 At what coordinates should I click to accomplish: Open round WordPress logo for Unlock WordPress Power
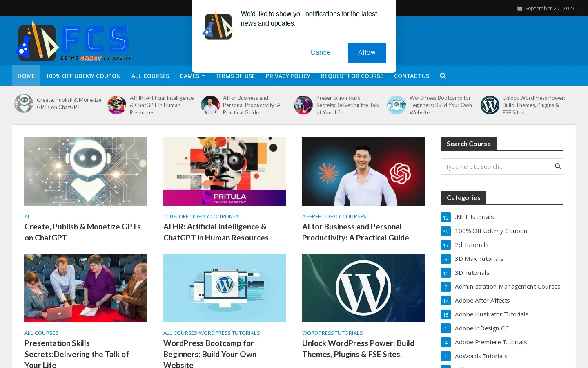pyautogui.click(x=490, y=105)
